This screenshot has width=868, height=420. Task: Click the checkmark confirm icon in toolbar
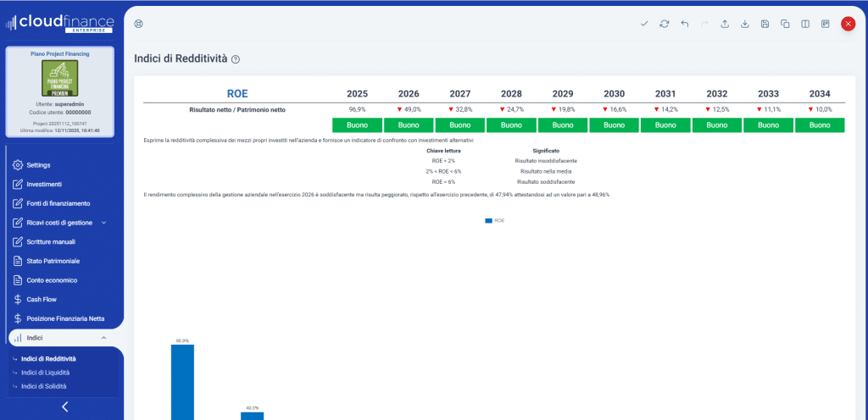pyautogui.click(x=644, y=24)
